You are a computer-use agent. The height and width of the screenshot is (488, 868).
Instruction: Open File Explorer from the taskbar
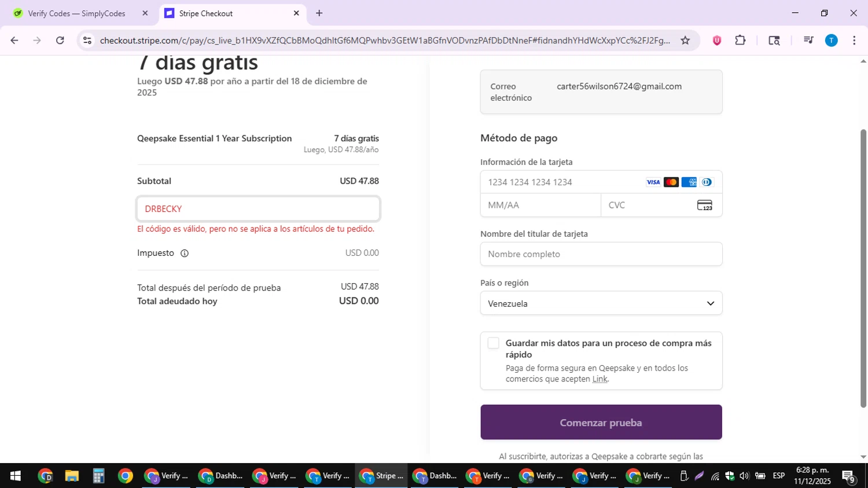pyautogui.click(x=72, y=476)
